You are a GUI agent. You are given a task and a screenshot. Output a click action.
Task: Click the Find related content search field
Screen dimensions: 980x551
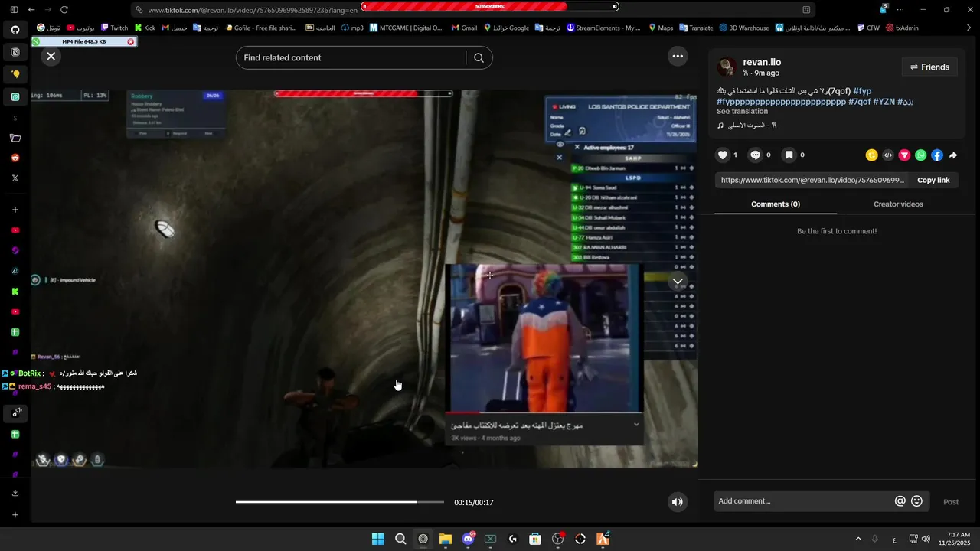point(352,58)
